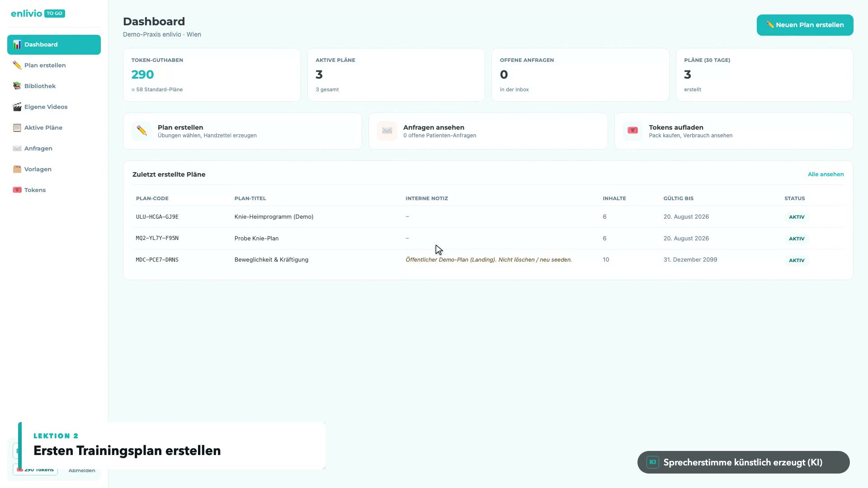Select the Pläne (30 Tage) stat card
Screen dimensions: 868x488
pos(764,75)
